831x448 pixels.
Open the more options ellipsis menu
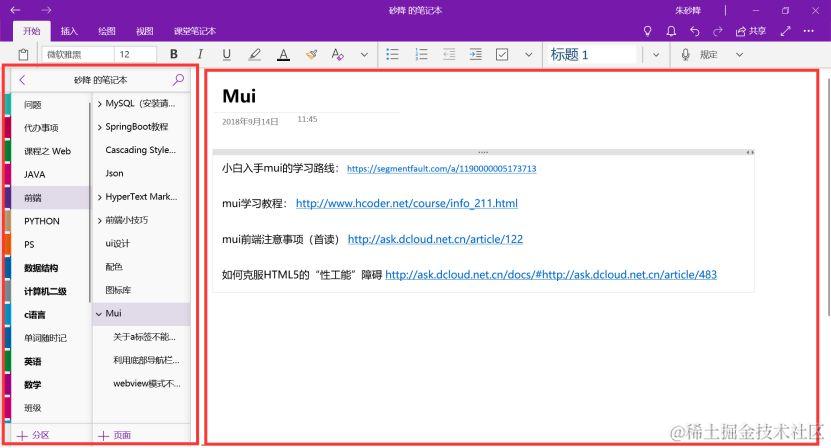tap(808, 31)
